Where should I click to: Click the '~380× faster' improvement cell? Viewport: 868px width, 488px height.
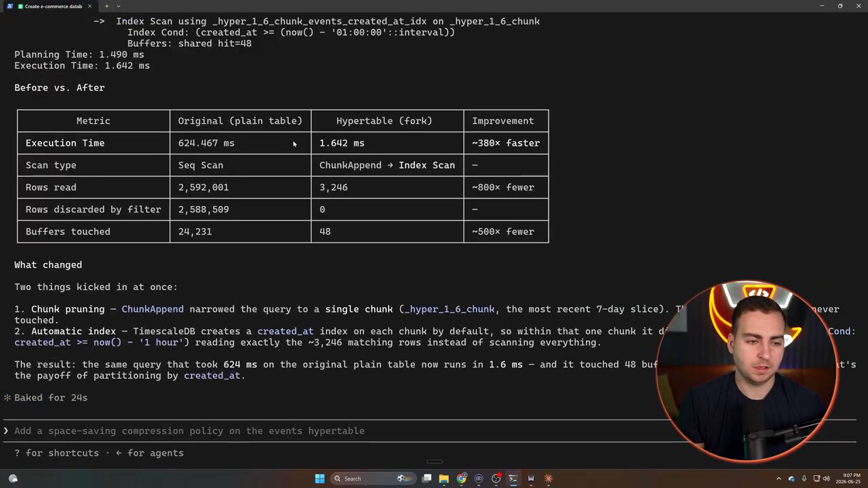coord(506,143)
